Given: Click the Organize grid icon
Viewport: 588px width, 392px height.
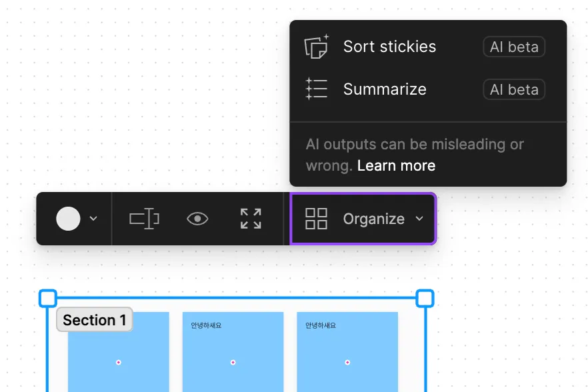Looking at the screenshot, I should (x=316, y=219).
